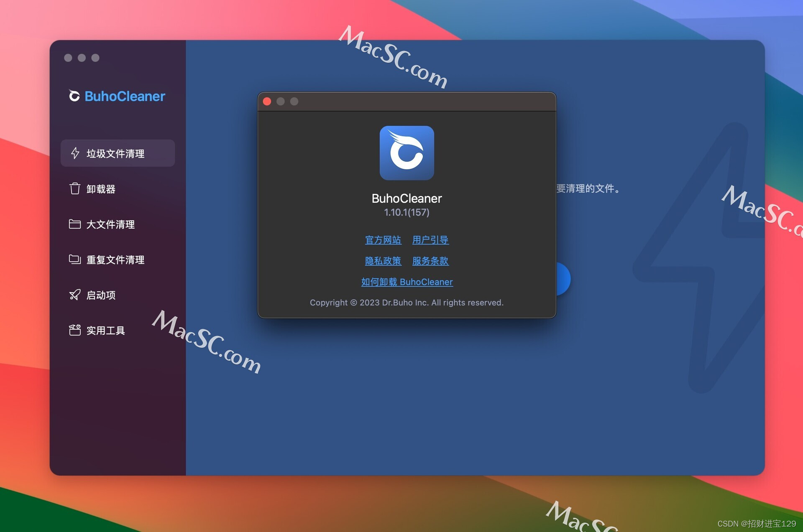The image size is (803, 532).
Task: Select 实用工具 in the sidebar
Action: pyautogui.click(x=118, y=331)
